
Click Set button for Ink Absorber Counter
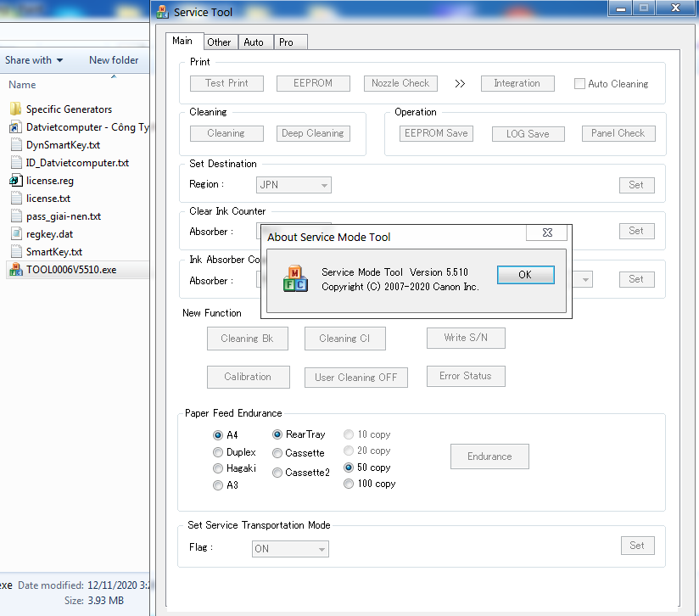[x=636, y=279]
